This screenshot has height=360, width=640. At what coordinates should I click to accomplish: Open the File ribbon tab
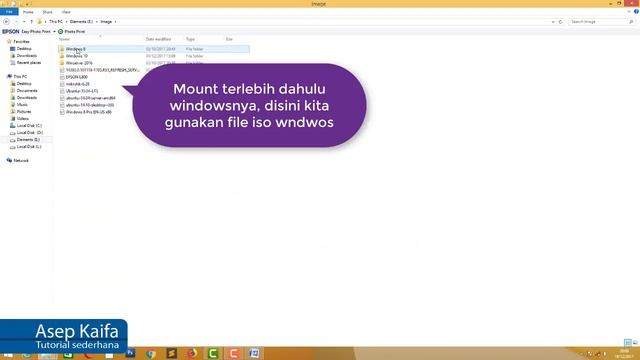tap(9, 12)
